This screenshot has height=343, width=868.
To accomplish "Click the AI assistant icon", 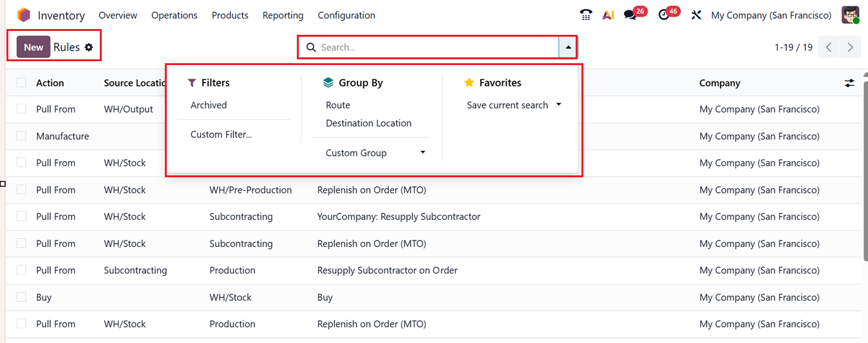I will click(x=608, y=15).
